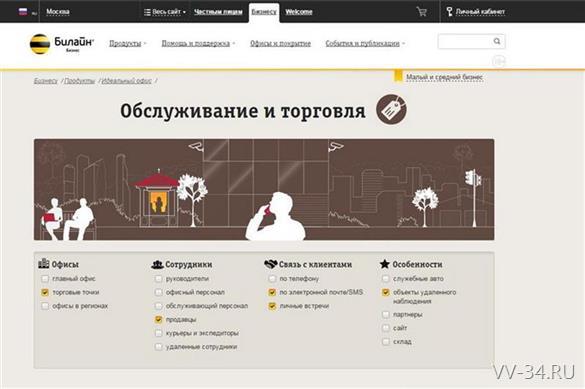This screenshot has height=389, width=585.
Task: Follow the Идеальный офис breadcrumb link
Action: point(127,81)
